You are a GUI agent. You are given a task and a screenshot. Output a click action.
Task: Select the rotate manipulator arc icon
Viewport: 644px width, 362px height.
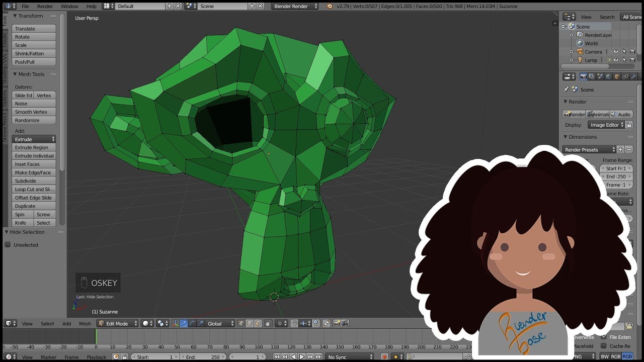pyautogui.click(x=192, y=323)
